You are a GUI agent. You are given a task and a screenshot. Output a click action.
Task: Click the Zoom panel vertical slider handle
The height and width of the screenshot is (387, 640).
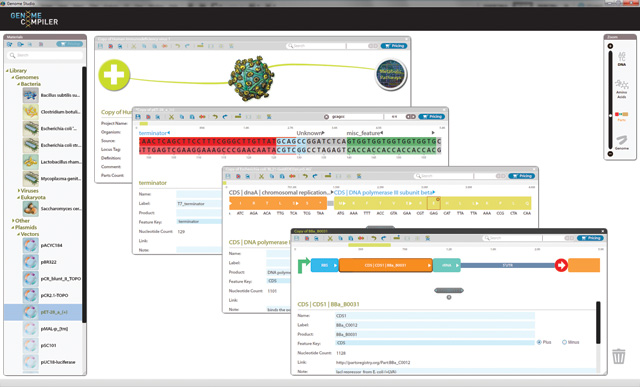pos(610,116)
